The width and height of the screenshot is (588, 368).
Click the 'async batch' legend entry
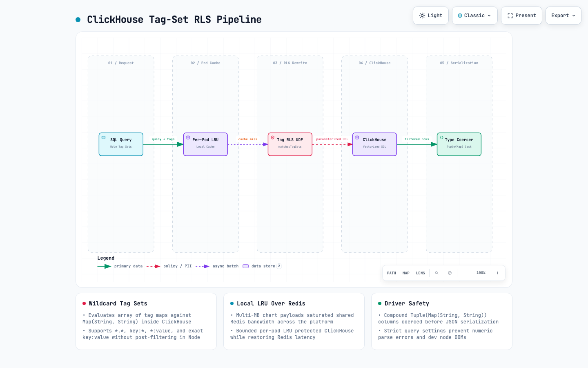click(x=225, y=266)
